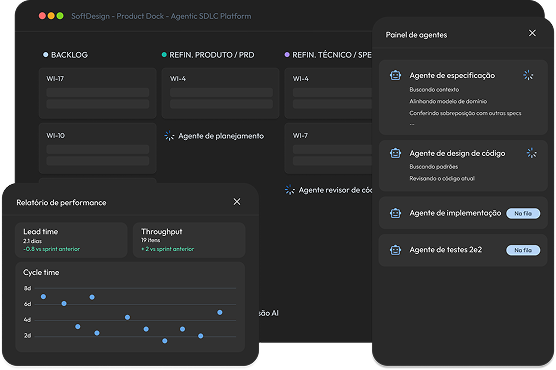Screen dimensions: 556x370
Task: Click the SoftDesign Product Dock window title
Action: pos(161,16)
